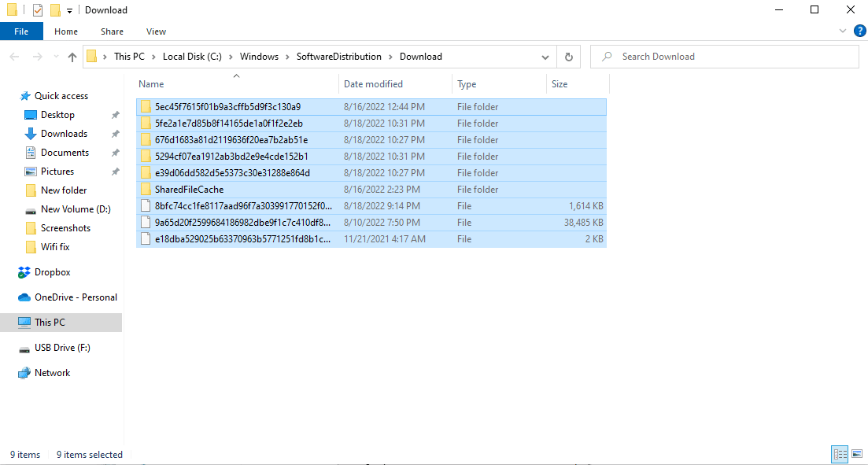Image resolution: width=868 pixels, height=465 pixels.
Task: Open the Help question mark icon
Action: [859, 31]
